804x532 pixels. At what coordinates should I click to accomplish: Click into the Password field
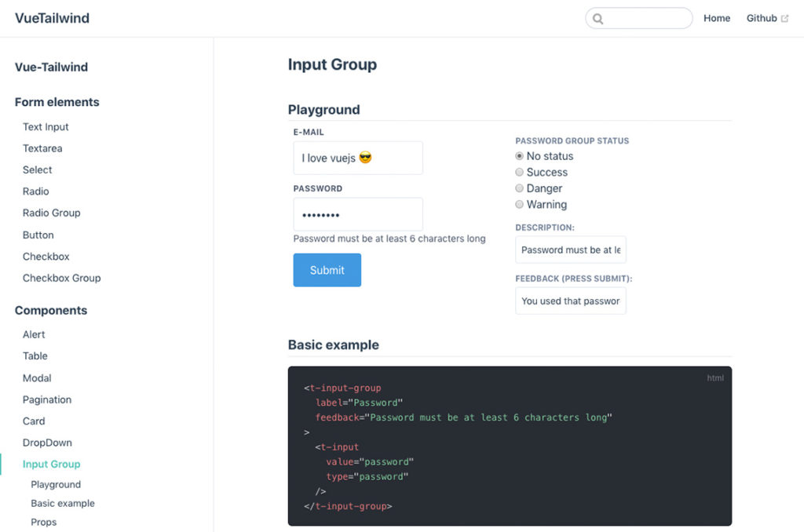pyautogui.click(x=358, y=214)
